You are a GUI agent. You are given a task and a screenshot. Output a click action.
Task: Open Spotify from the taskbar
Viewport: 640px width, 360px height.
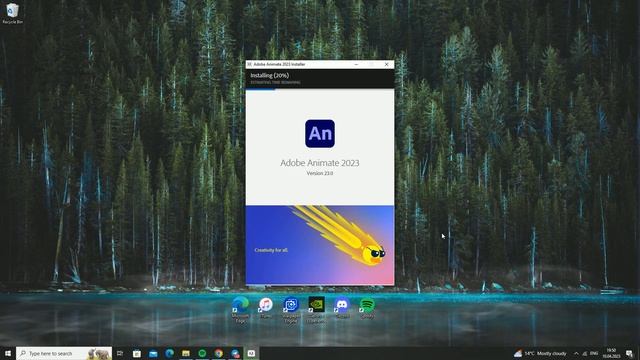coord(202,353)
